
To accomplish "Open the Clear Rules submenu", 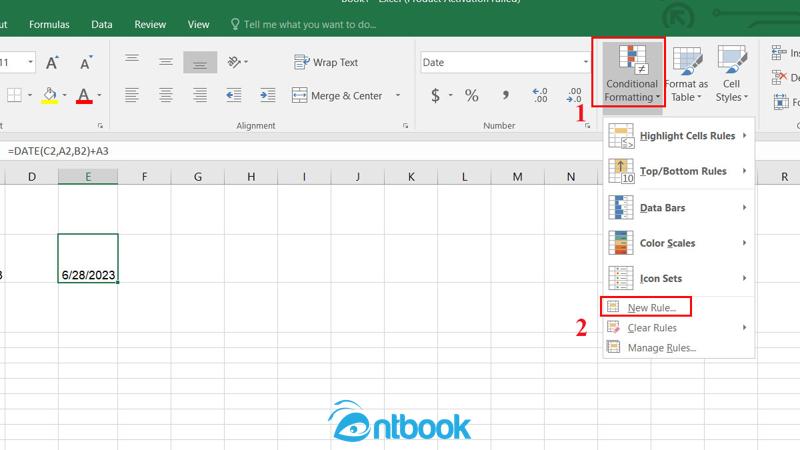I will coord(678,328).
